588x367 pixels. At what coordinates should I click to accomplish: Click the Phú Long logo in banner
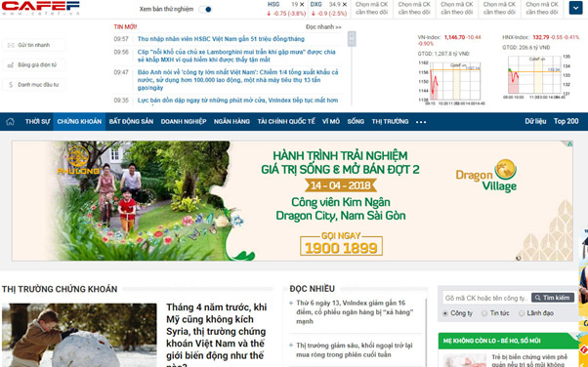(78, 160)
